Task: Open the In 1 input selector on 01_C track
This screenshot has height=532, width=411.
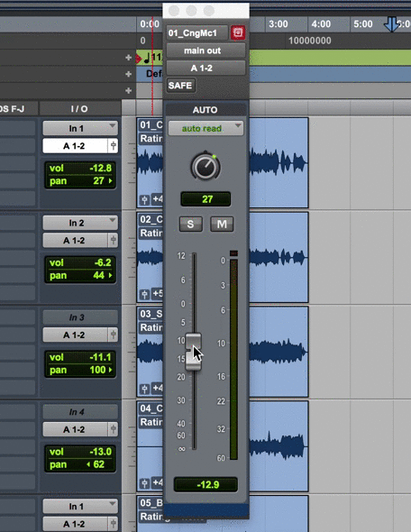Action: pos(80,128)
